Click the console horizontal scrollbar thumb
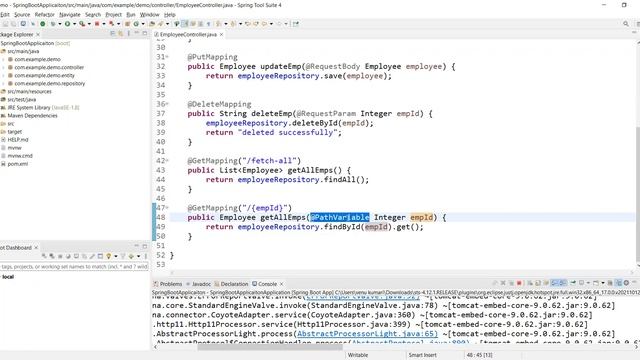 click(x=269, y=347)
